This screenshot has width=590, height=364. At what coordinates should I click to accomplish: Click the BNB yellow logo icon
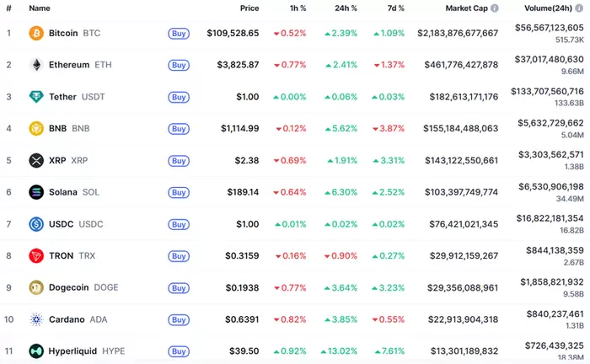coord(36,129)
